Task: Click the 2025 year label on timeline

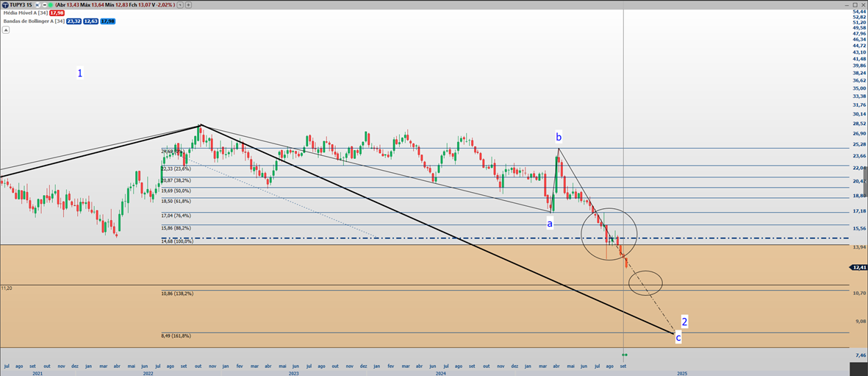Action: point(682,373)
